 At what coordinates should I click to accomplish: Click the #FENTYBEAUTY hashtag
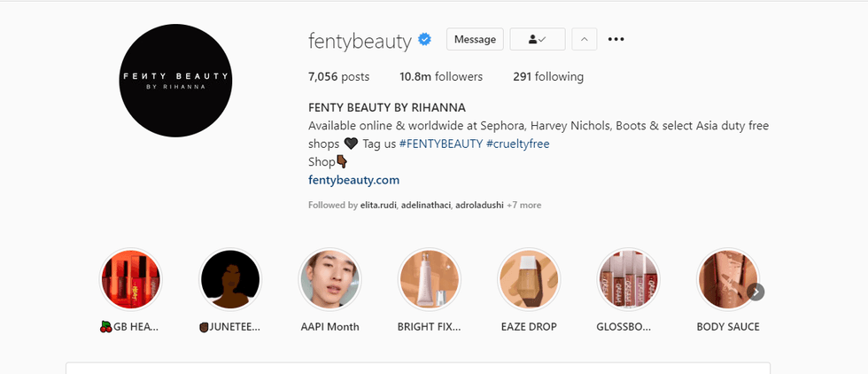(440, 144)
